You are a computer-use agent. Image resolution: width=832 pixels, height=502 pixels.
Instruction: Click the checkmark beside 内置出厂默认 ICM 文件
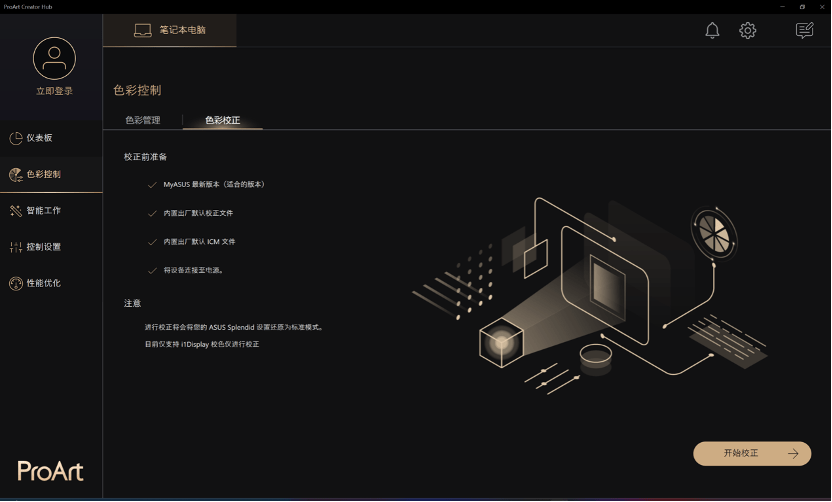point(152,242)
